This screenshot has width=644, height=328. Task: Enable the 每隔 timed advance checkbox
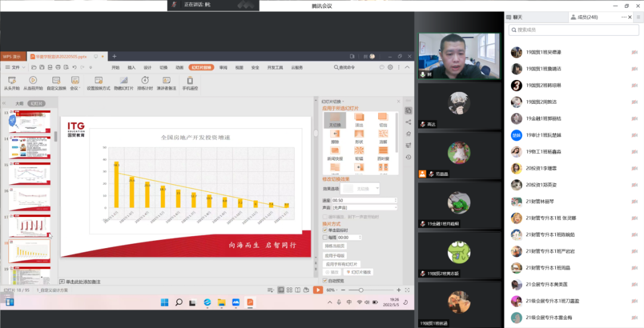(x=325, y=237)
